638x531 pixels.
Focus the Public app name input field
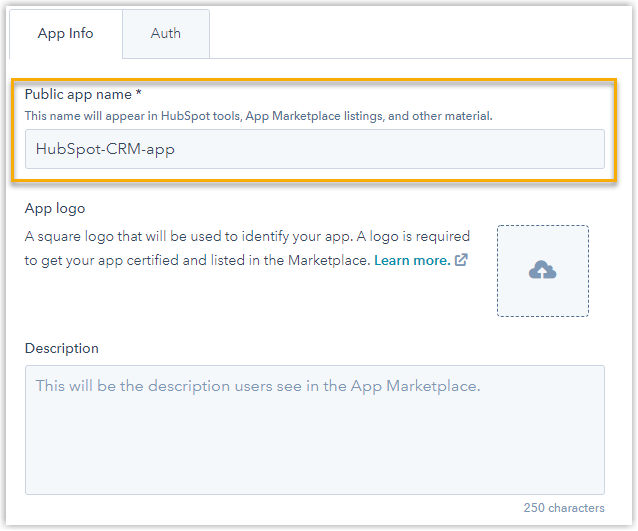tap(314, 148)
